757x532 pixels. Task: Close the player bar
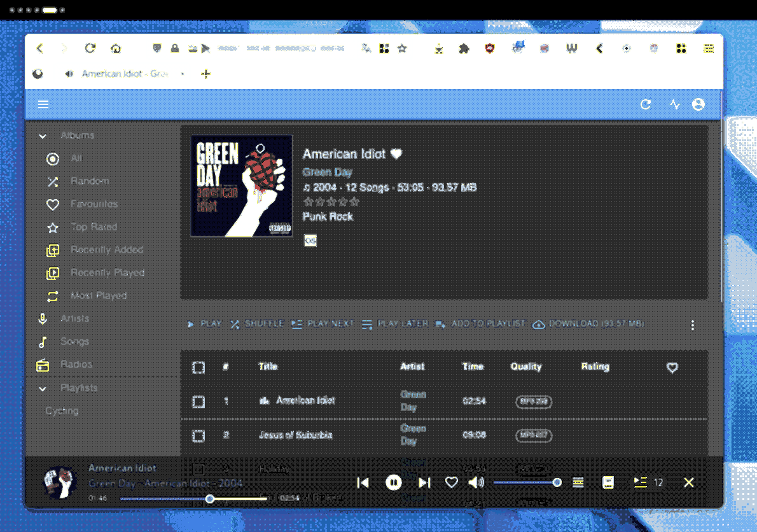pyautogui.click(x=689, y=483)
